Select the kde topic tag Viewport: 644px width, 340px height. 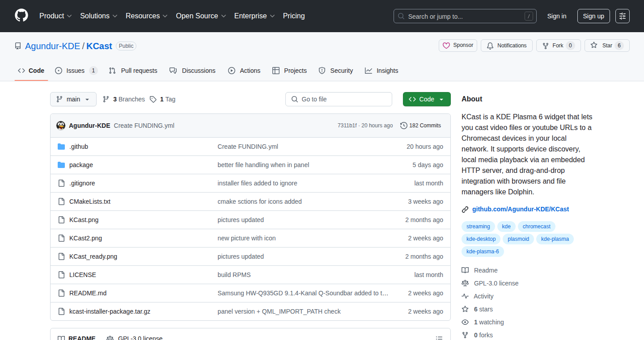tap(506, 227)
